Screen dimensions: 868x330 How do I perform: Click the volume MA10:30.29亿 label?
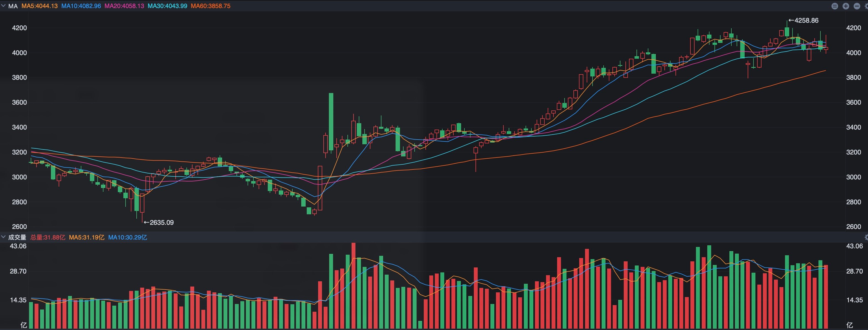(127, 237)
